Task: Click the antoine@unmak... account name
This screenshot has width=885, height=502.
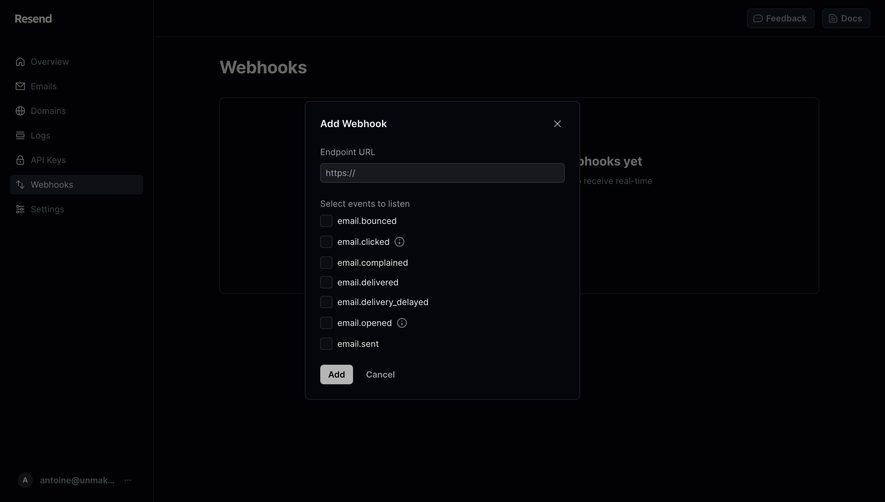Action: coord(77,480)
